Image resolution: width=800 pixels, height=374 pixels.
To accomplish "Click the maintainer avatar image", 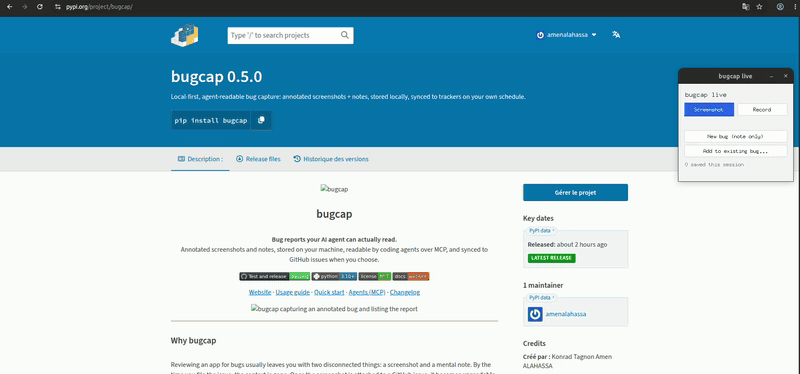I will (x=535, y=314).
